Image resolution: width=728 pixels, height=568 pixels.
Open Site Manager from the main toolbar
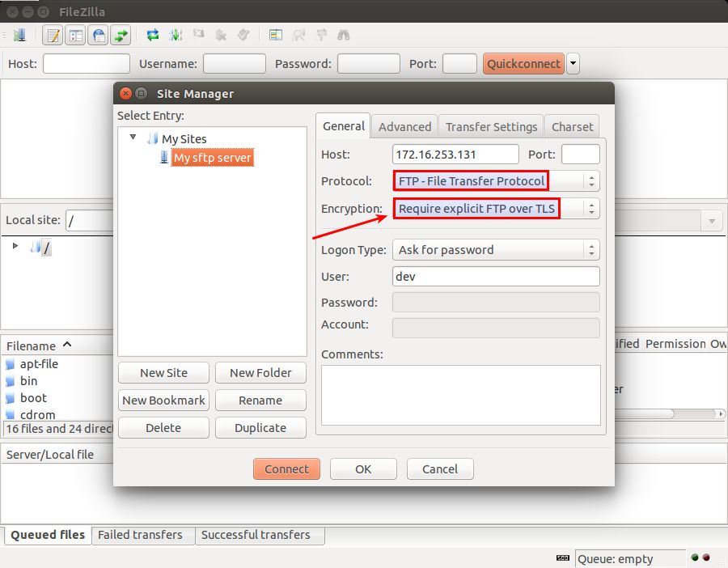click(19, 36)
